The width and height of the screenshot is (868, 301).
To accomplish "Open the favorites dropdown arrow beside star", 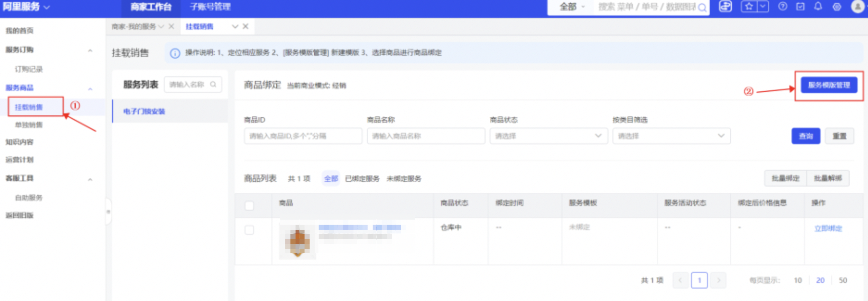I will click(x=762, y=6).
